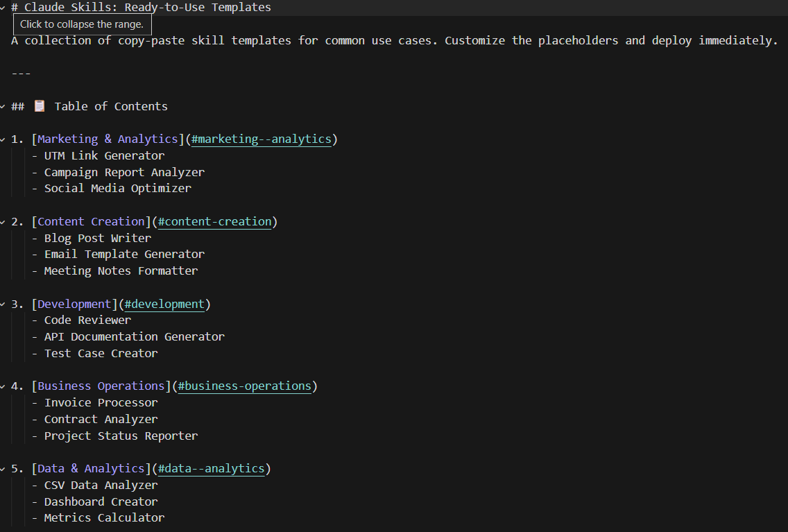The width and height of the screenshot is (788, 532).
Task: Follow the #data--analytics anchor link
Action: click(211, 468)
